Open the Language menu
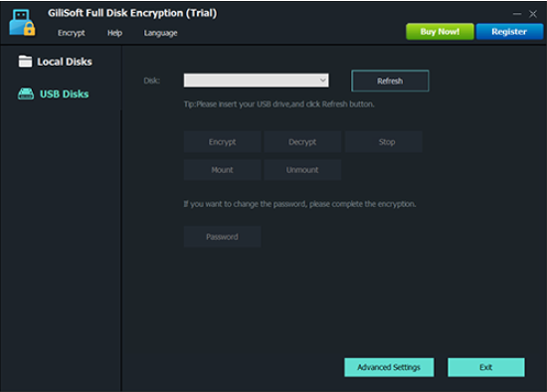Image resolution: width=547 pixels, height=392 pixels. 160,33
